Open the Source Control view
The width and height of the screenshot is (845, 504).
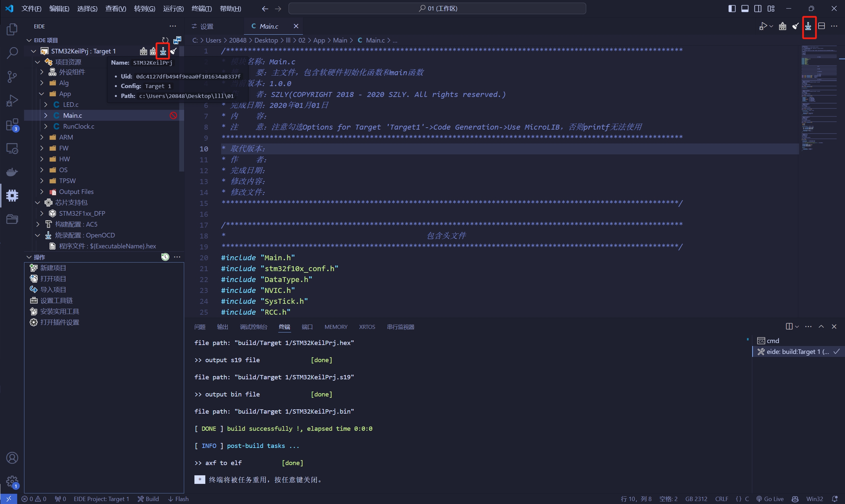(x=12, y=77)
